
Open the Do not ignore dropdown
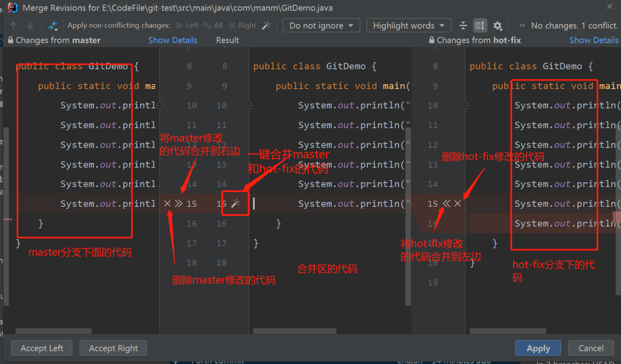(x=321, y=26)
